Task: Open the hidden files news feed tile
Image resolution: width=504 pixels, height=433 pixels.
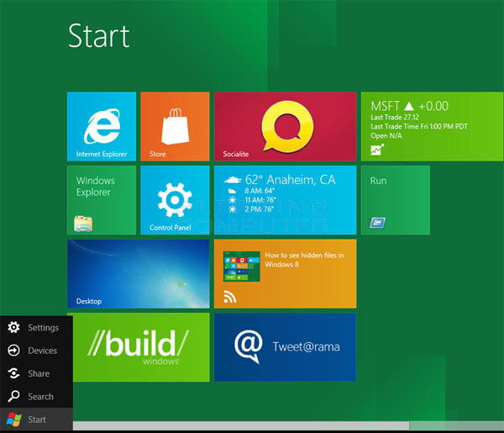Action: pos(285,274)
